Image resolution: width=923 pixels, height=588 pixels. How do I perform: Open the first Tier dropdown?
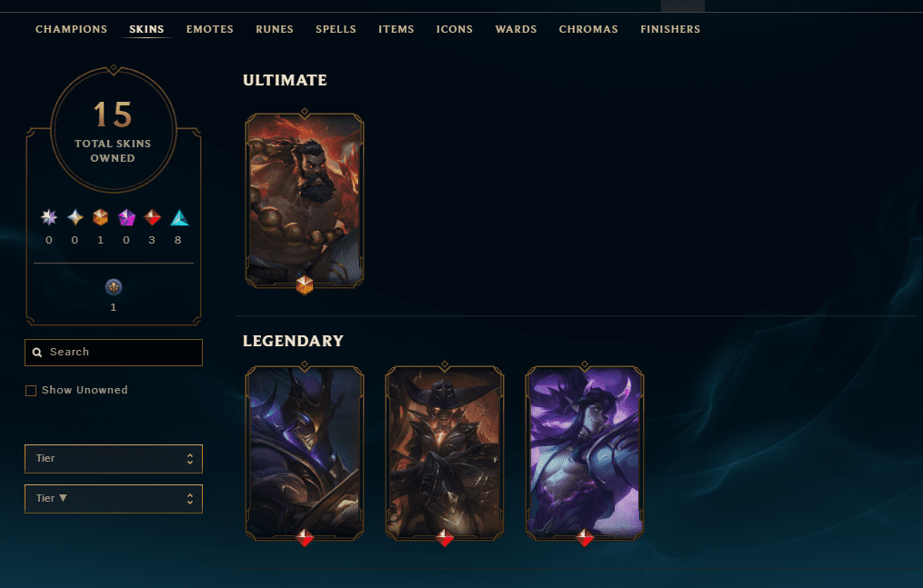pyautogui.click(x=114, y=459)
